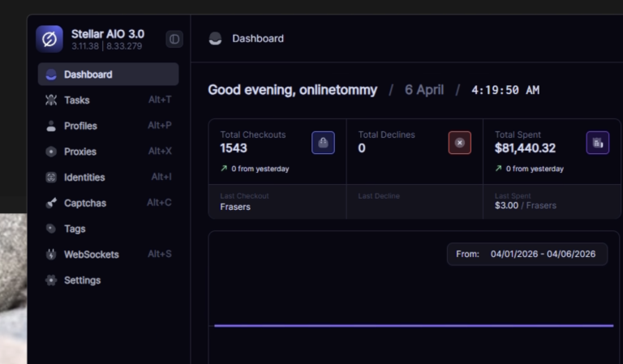Click the Captchas key icon

tap(51, 203)
